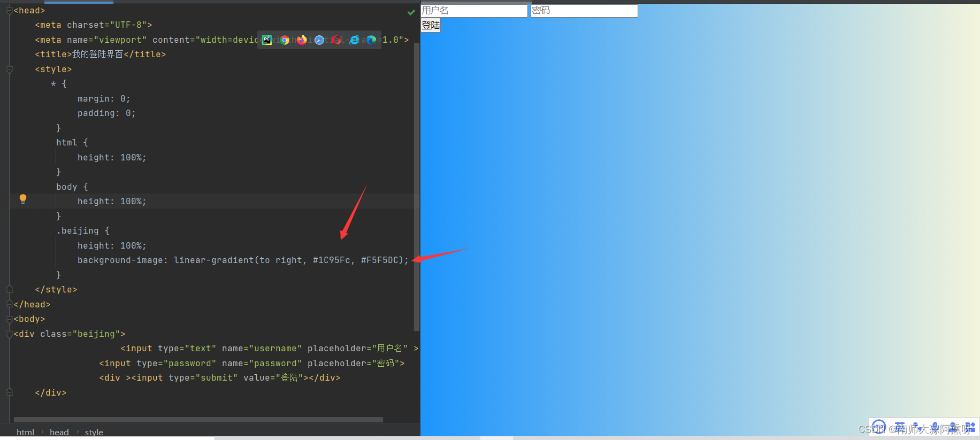Select the html breadcrumb
The height and width of the screenshot is (440, 980).
pos(25,432)
